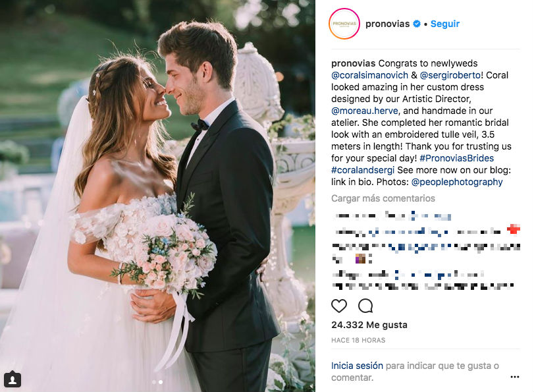This screenshot has width=534, height=392.
Task: Expand Cargar más comentarios
Action: tap(383, 198)
